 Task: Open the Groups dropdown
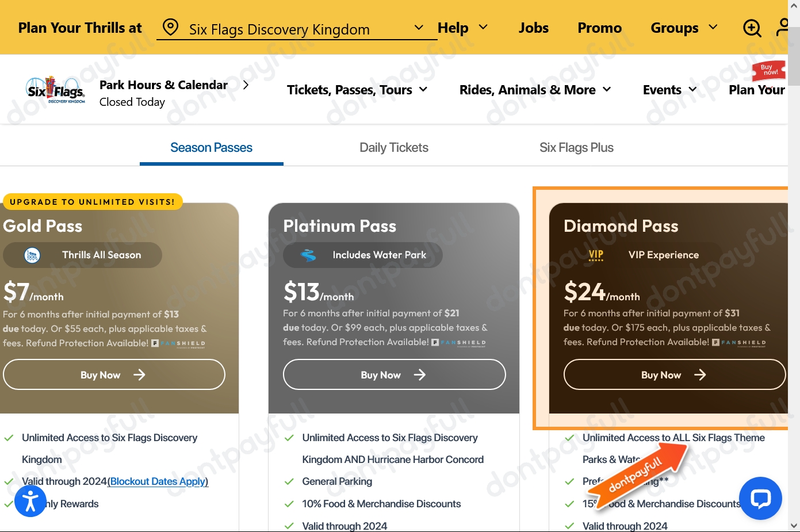(683, 27)
